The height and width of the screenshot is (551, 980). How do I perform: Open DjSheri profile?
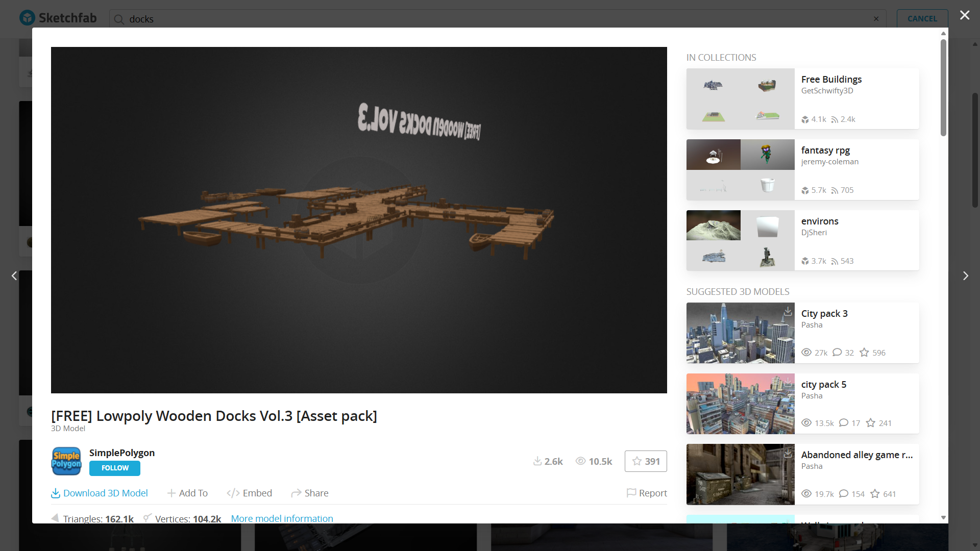click(x=814, y=233)
